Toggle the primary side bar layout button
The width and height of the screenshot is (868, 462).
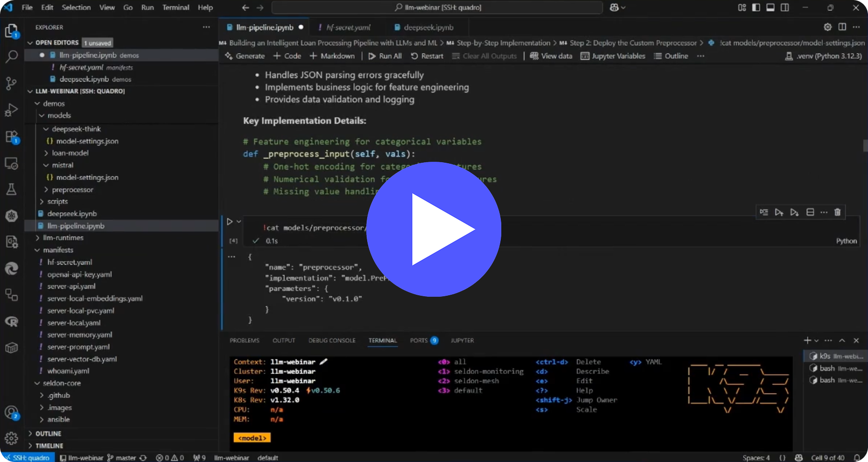point(756,8)
